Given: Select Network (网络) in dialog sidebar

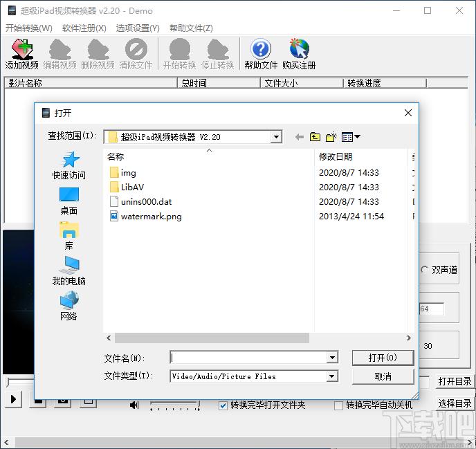Looking at the screenshot, I should (69, 306).
